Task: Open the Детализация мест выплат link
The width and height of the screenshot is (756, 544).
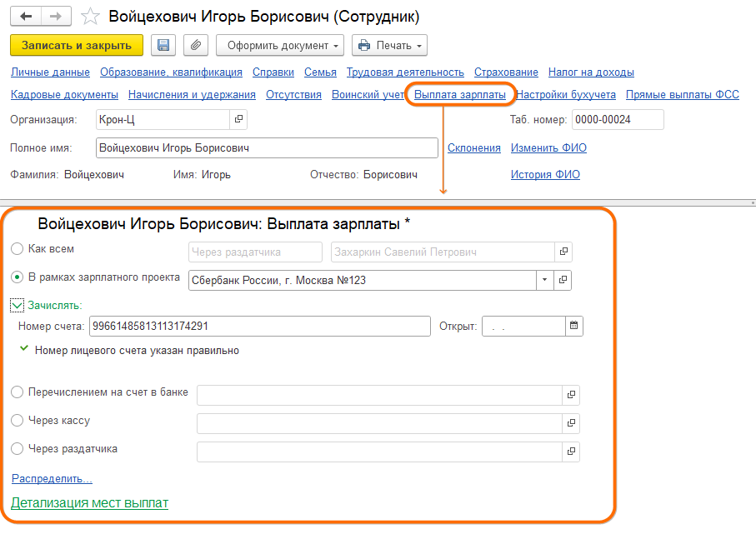Action: pyautogui.click(x=89, y=503)
